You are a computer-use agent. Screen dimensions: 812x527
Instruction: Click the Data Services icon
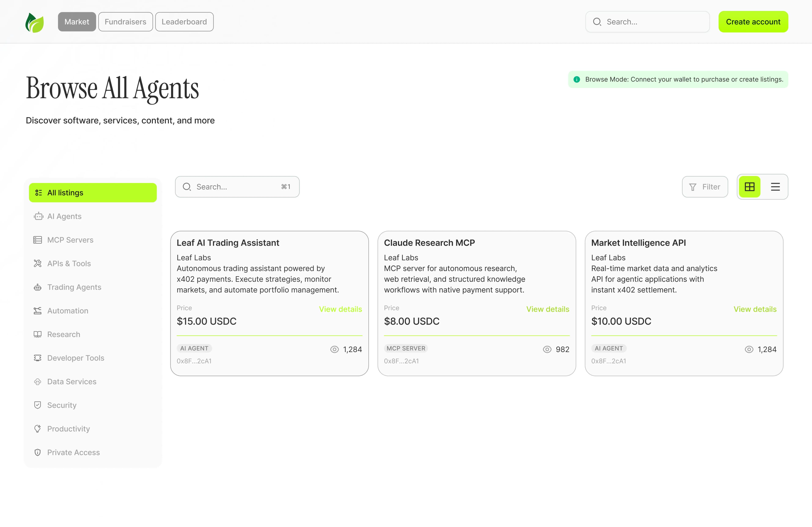[37, 381]
